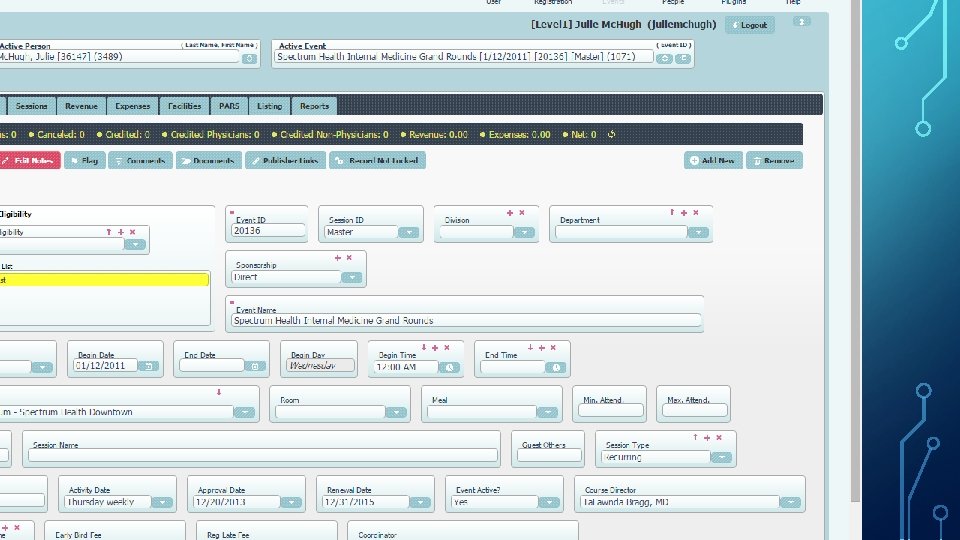960x540 pixels.
Task: Click the plus icon on End Time
Action: 541,347
